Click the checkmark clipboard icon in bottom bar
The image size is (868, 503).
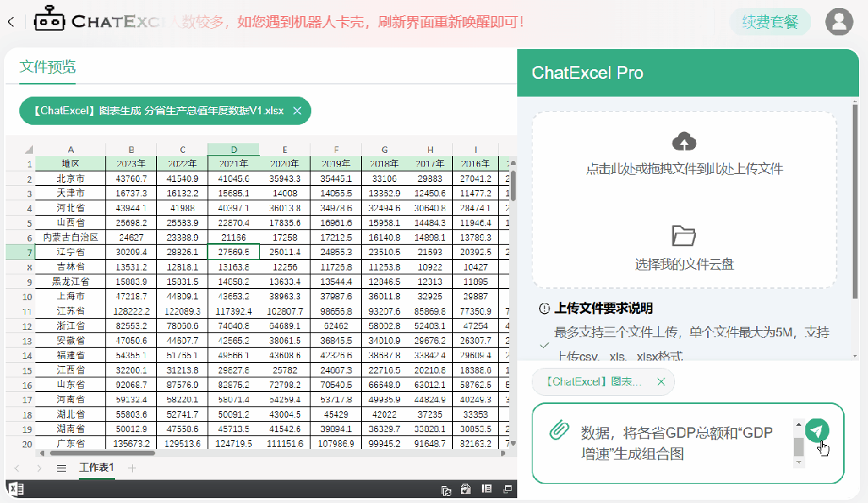(466, 489)
